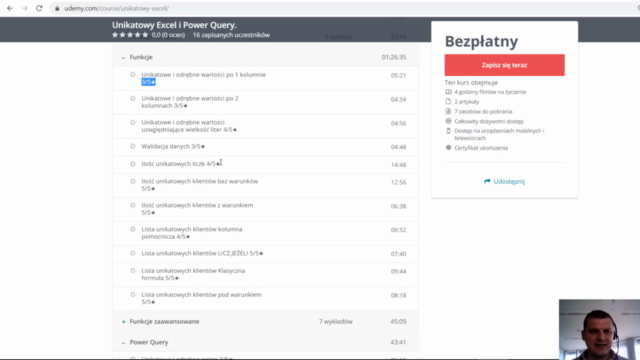Open lecture Lista unikatowych klientów kolumna pomocnicza
Viewport: 640px width, 360px height.
[x=192, y=233]
